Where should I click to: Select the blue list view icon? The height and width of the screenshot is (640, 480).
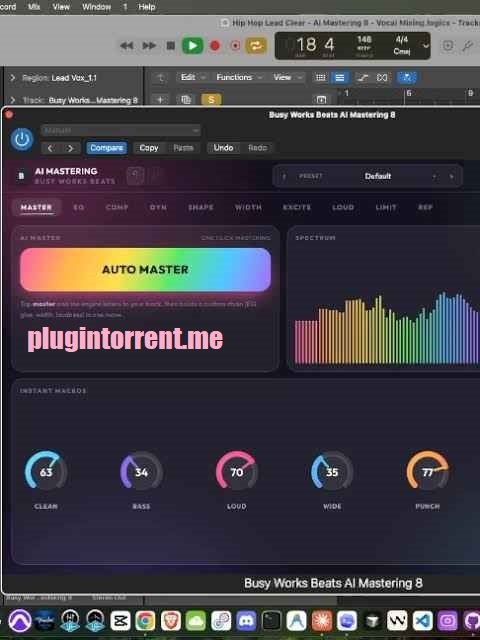point(340,78)
